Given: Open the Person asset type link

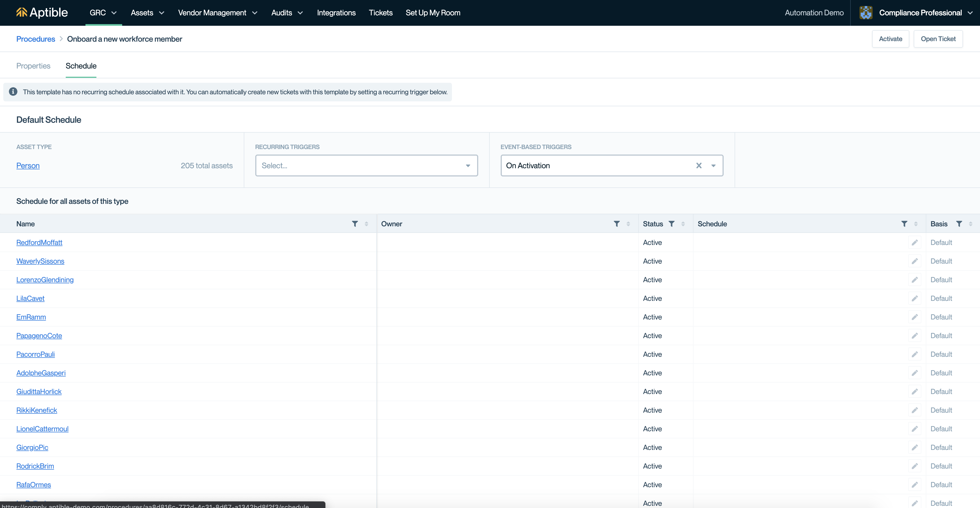Looking at the screenshot, I should pyautogui.click(x=28, y=165).
